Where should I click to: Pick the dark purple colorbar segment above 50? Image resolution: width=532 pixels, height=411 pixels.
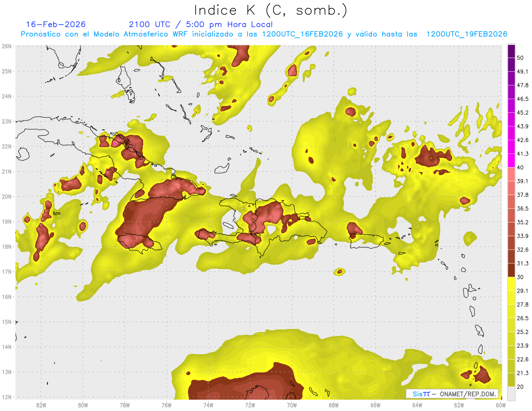tap(511, 51)
